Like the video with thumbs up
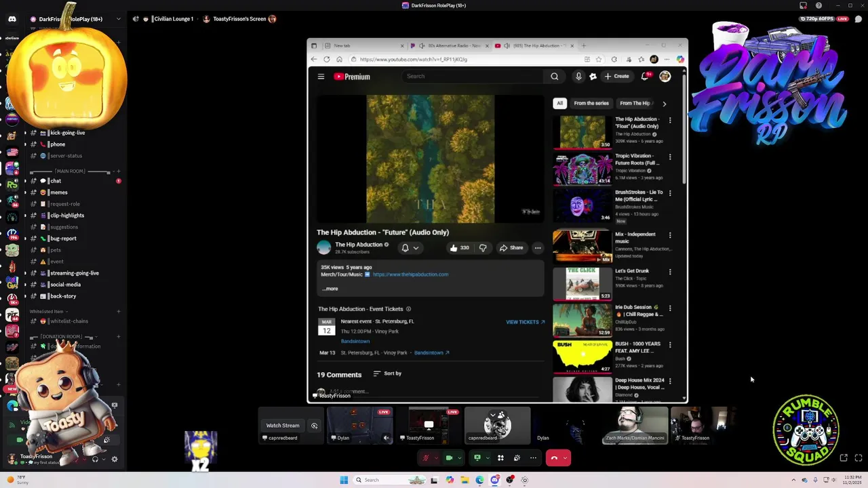868x488 pixels. (x=460, y=248)
